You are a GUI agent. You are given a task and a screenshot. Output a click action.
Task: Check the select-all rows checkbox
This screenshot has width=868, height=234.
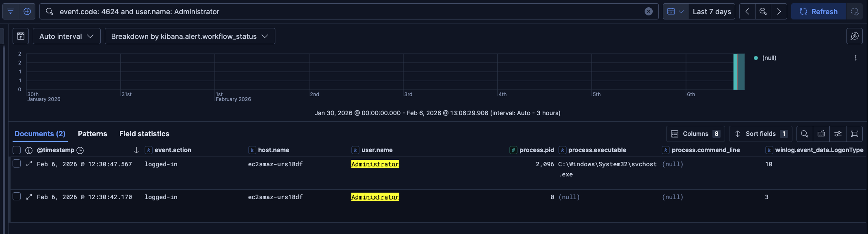(17, 150)
